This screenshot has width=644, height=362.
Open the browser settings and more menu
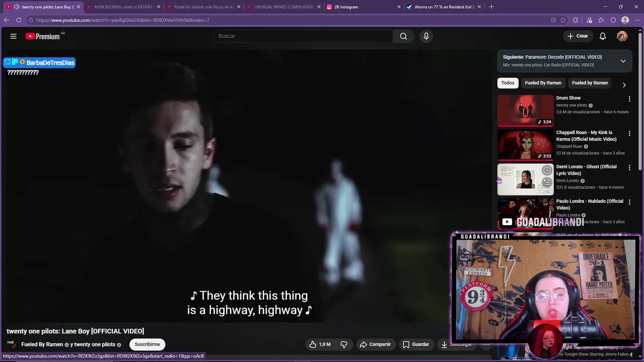point(637,20)
